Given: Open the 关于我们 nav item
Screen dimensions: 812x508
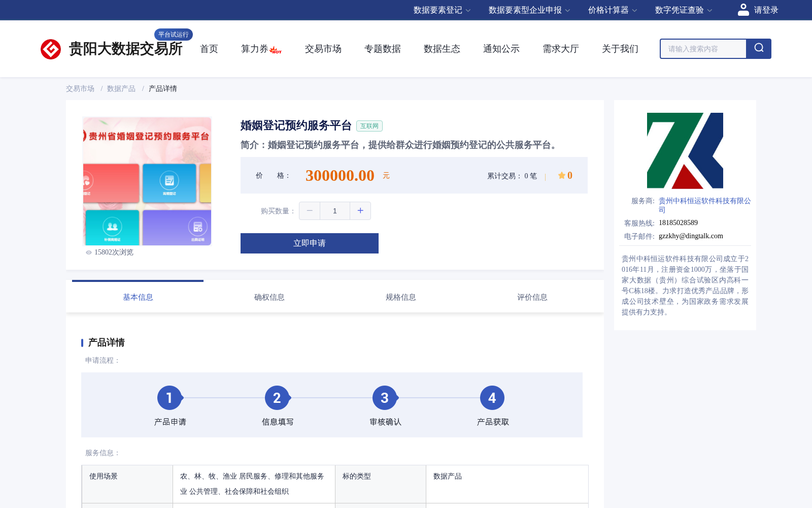Looking at the screenshot, I should tap(620, 49).
